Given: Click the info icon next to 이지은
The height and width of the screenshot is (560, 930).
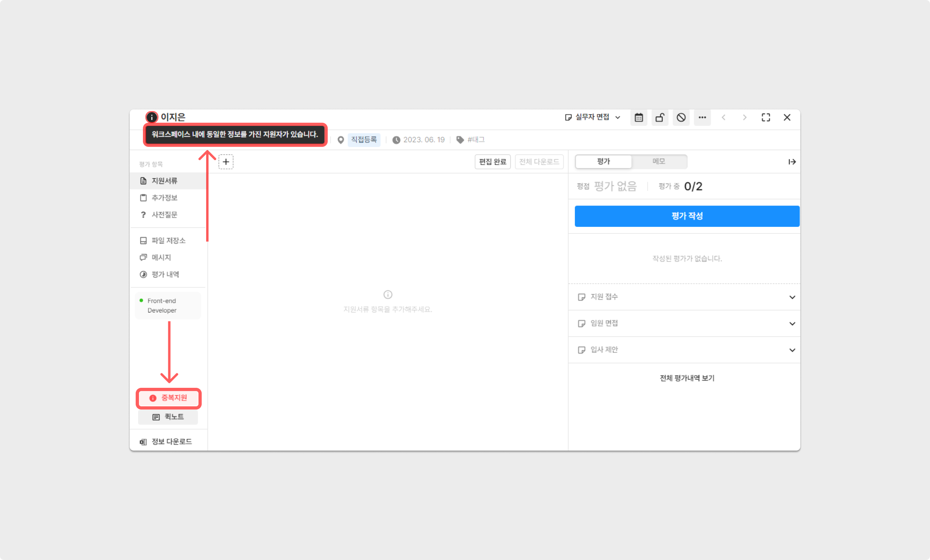Looking at the screenshot, I should 151,117.
